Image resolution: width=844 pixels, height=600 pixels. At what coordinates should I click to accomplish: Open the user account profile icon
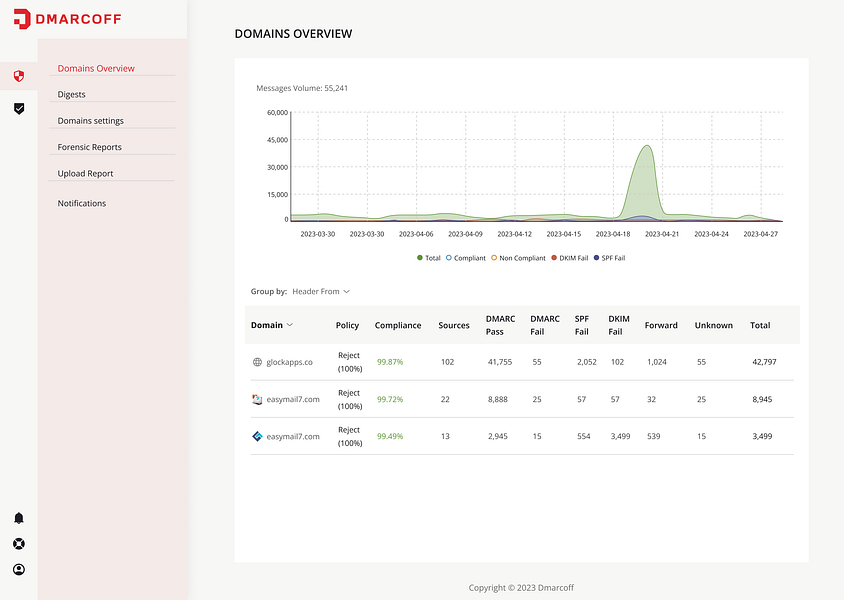click(x=18, y=570)
